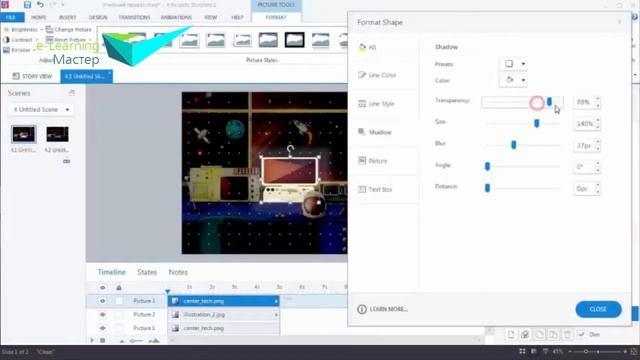Open the shadow Color dropdown
Image resolution: width=640 pixels, height=360 pixels.
tap(513, 80)
